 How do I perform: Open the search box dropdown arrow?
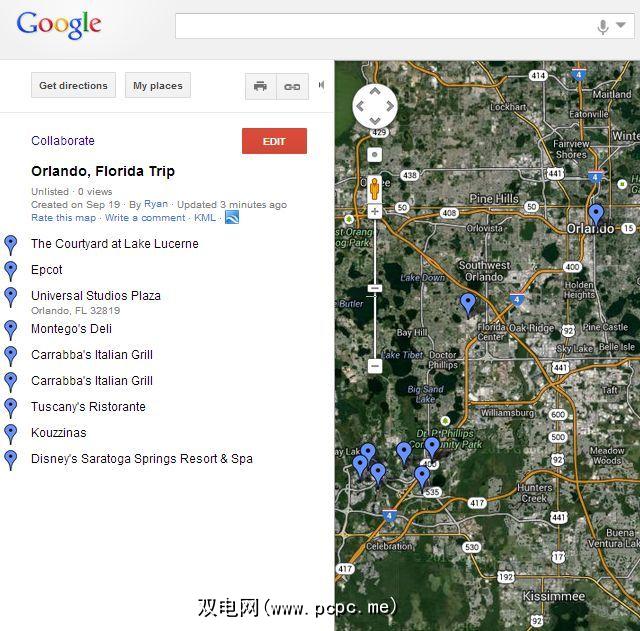[x=621, y=25]
